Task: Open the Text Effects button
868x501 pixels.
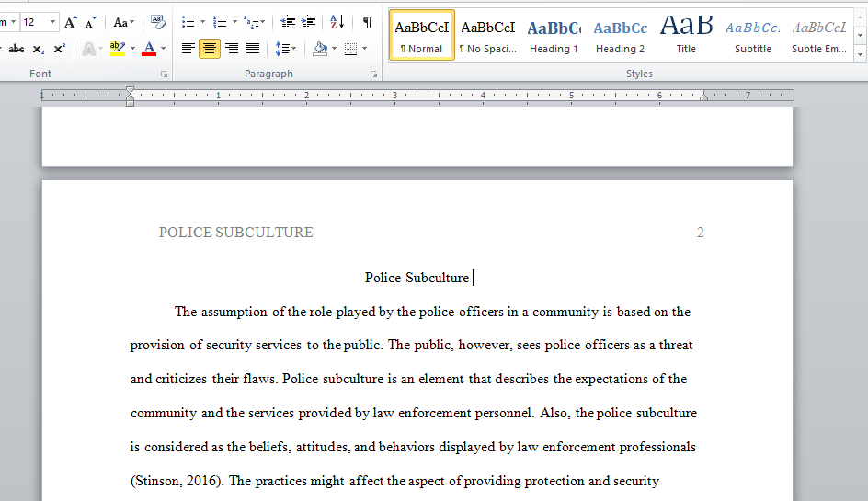Action: 88,49
